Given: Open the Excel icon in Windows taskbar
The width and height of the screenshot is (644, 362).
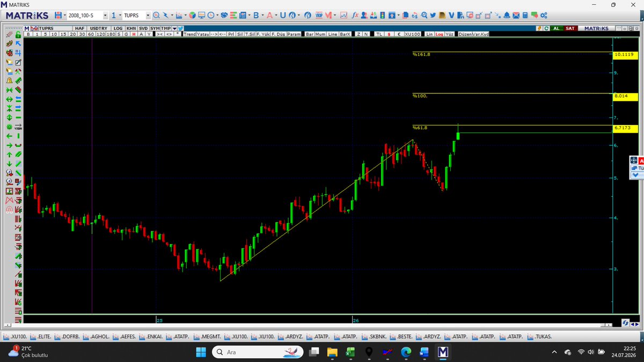Looking at the screenshot, I should click(350, 352).
